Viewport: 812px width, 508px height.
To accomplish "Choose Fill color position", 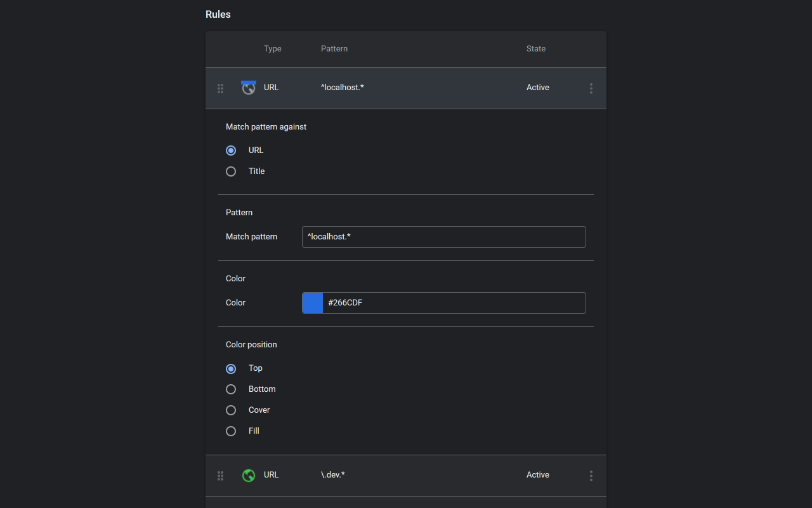I will [x=231, y=431].
